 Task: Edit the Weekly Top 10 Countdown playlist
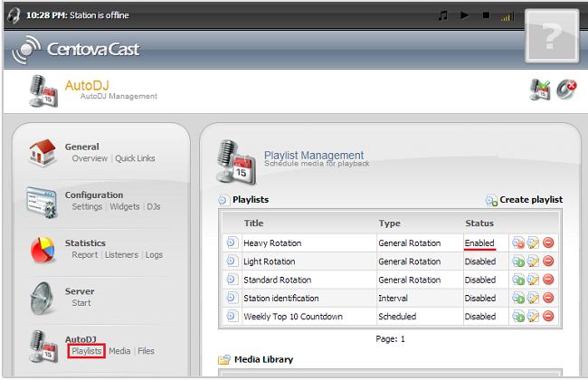(533, 317)
